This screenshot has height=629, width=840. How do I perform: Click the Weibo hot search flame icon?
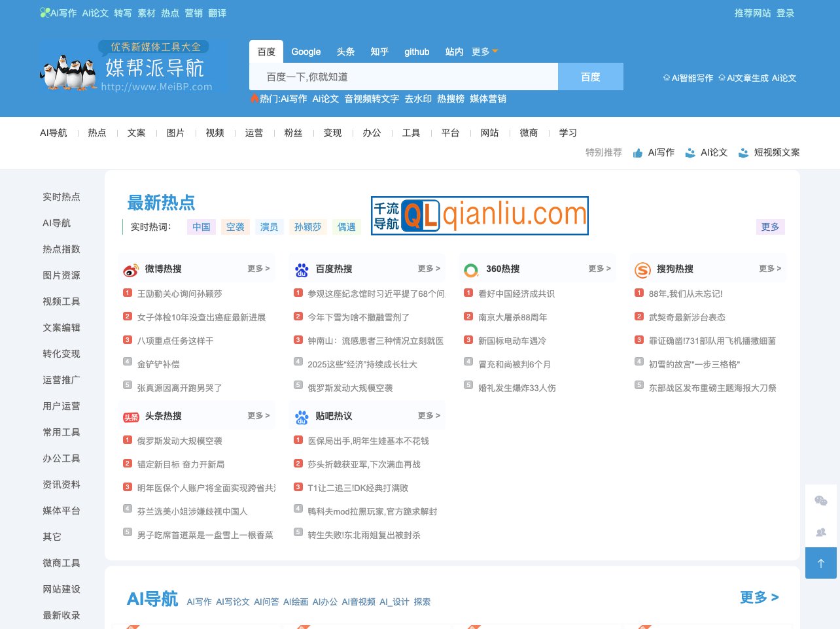pyautogui.click(x=131, y=269)
